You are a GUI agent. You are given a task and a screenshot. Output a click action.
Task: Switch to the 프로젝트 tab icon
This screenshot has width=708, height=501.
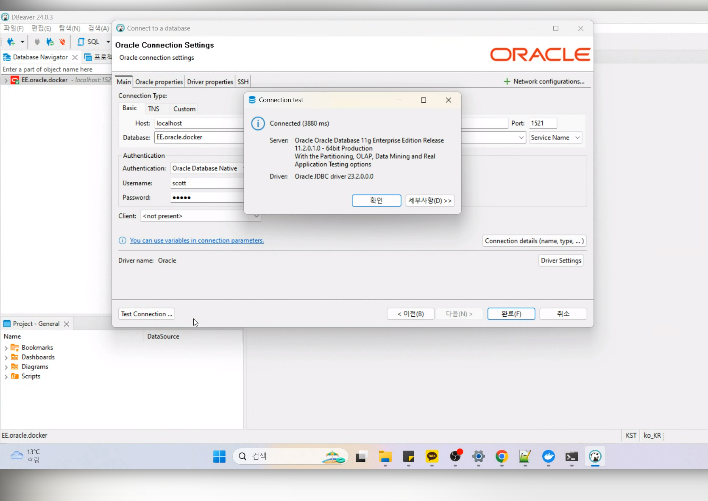[88, 57]
